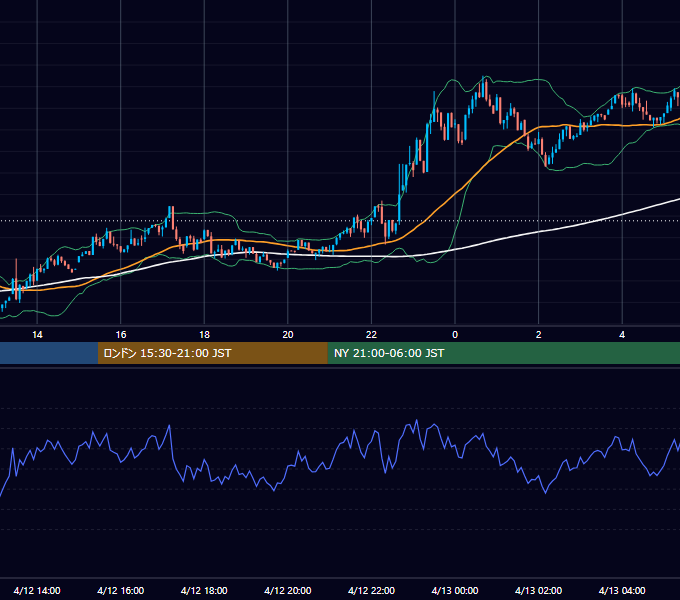
Task: Click the blue session bar before ロンドン
Action: [49, 353]
